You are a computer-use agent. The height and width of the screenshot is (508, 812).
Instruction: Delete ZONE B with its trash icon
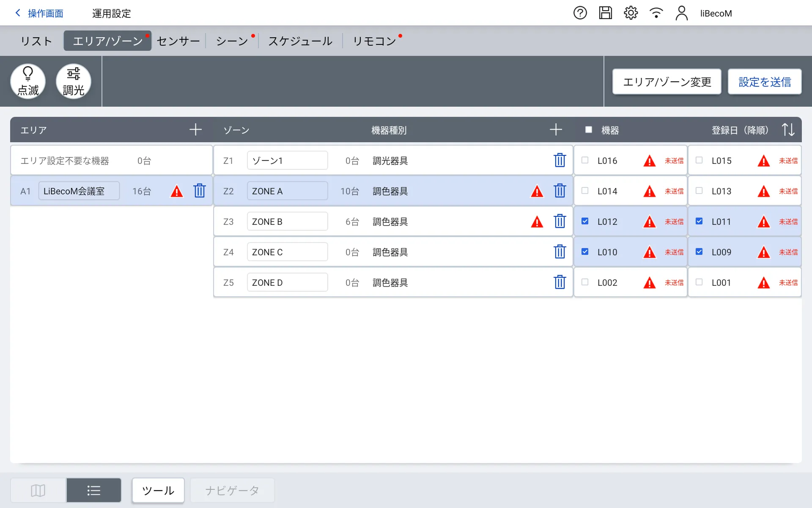560,221
